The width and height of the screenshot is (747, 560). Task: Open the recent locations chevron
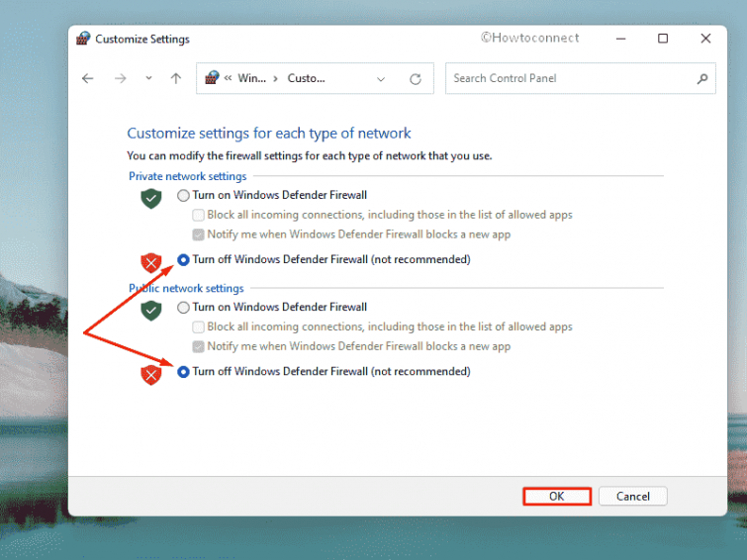[148, 78]
